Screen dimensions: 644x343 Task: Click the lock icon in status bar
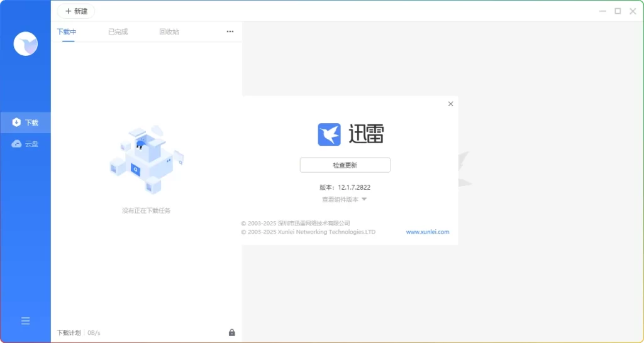pyautogui.click(x=231, y=332)
